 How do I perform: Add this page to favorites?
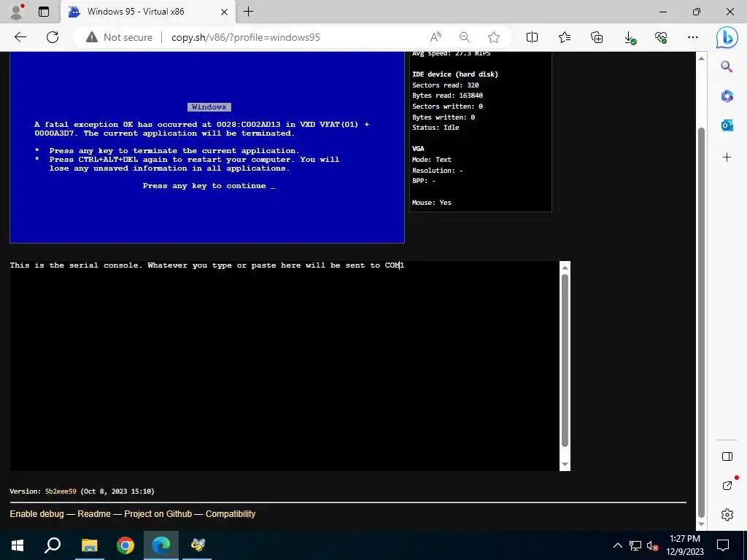494,37
